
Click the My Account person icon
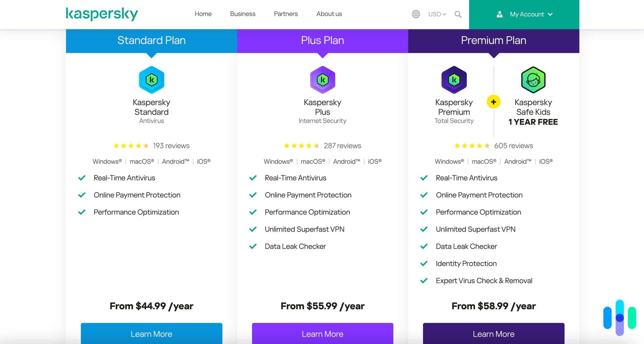coord(500,14)
